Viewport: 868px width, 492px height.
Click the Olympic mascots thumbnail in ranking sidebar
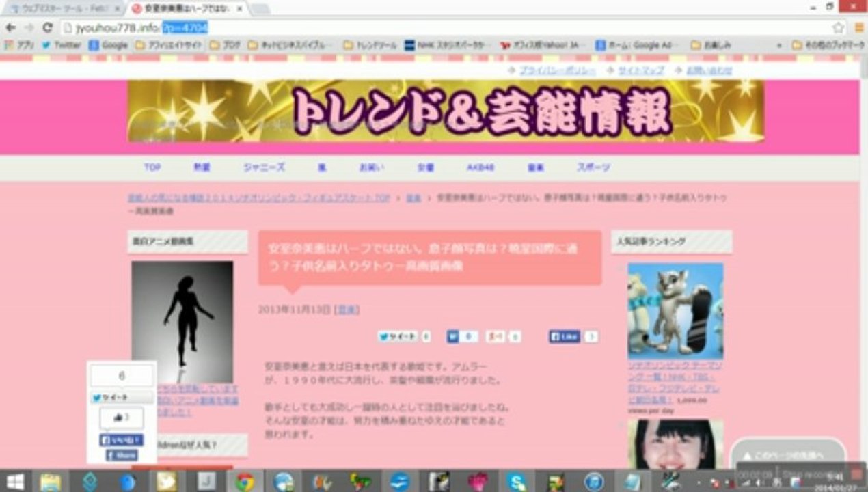click(x=675, y=311)
